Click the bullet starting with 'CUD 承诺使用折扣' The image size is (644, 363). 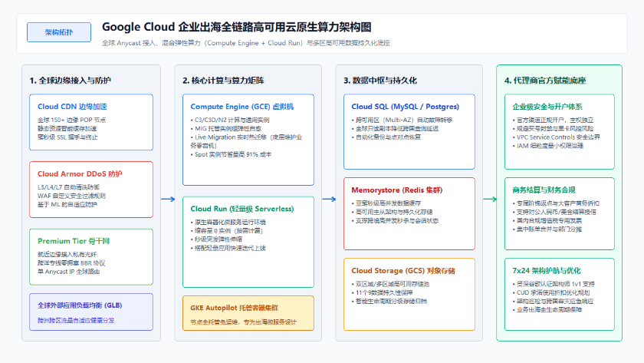[x=551, y=292]
